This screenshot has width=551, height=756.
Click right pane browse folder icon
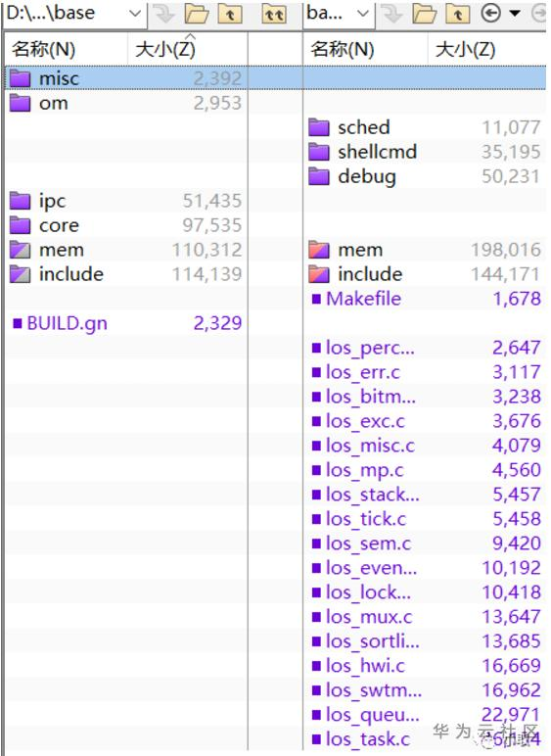coord(425,14)
